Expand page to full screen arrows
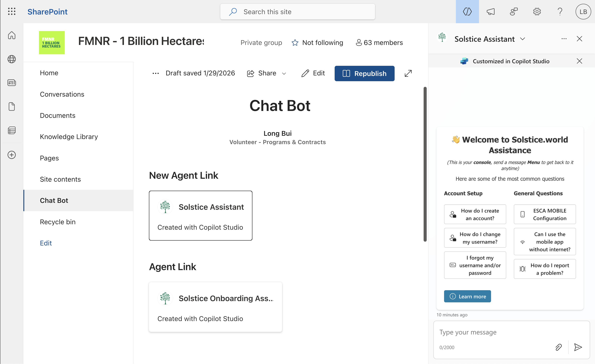 (x=408, y=73)
